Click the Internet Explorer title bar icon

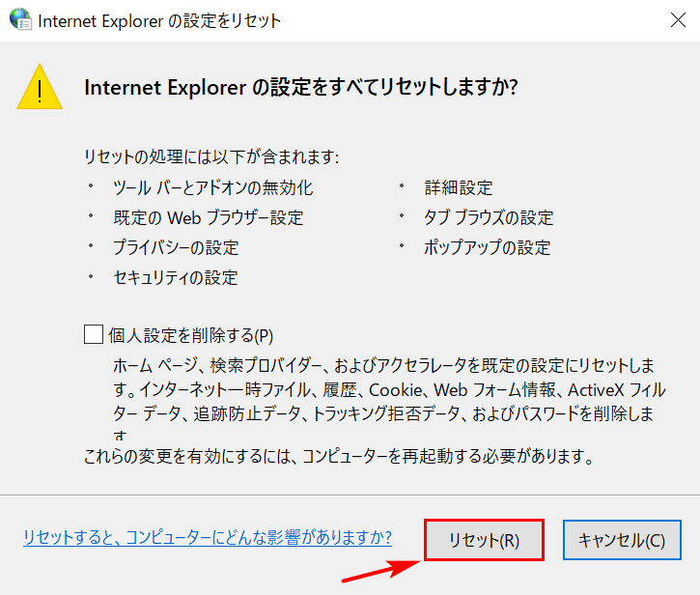(20, 20)
